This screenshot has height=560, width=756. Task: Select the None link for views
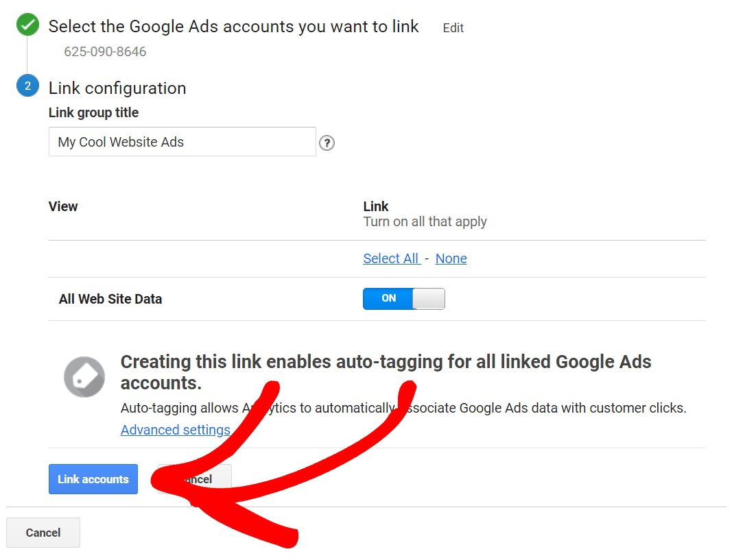pos(451,259)
